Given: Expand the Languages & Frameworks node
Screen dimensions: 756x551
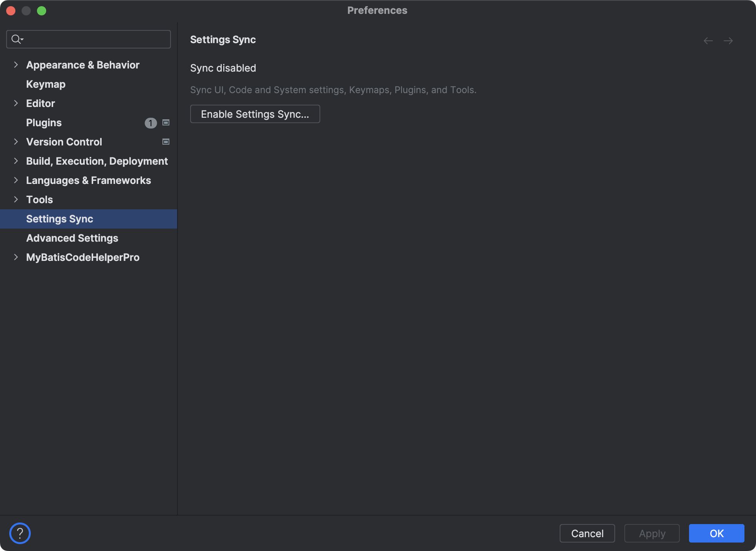Looking at the screenshot, I should click(x=16, y=180).
